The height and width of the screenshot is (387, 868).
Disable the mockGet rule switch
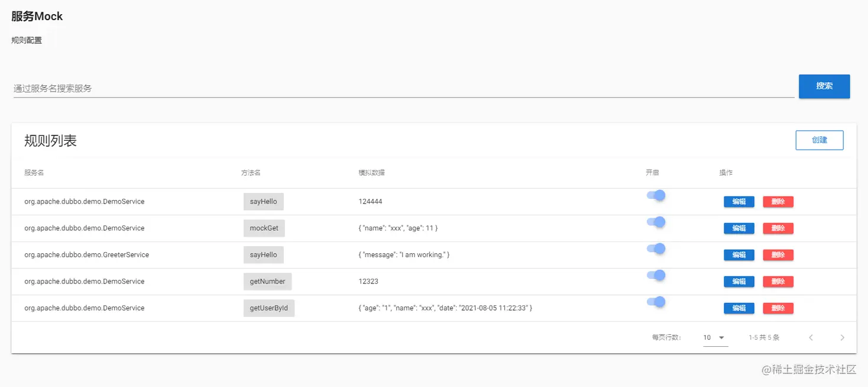[x=656, y=222]
